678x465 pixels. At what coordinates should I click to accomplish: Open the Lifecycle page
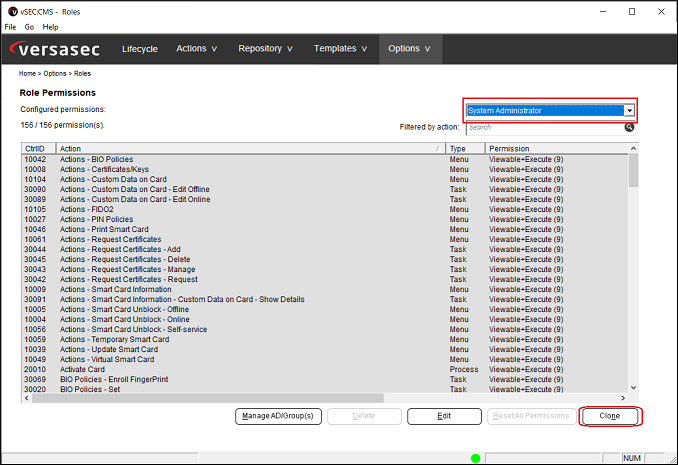click(x=140, y=49)
